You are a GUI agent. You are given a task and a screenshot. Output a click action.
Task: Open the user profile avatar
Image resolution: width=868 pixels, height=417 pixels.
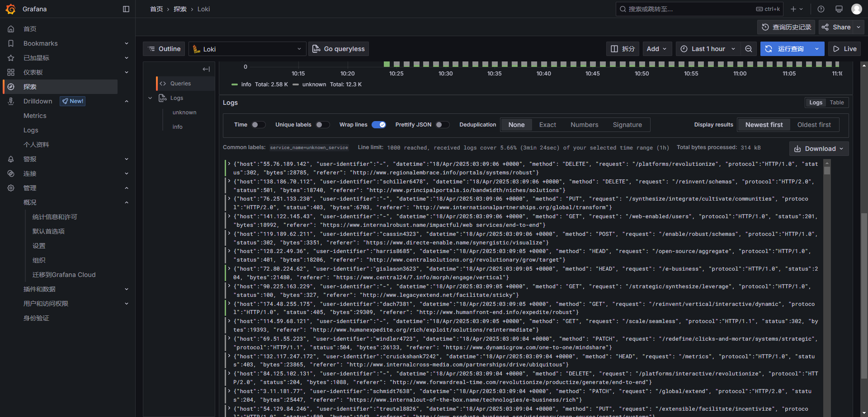[856, 9]
